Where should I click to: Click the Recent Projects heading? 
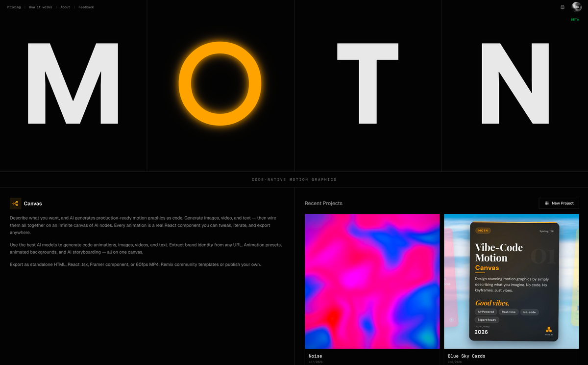(323, 203)
